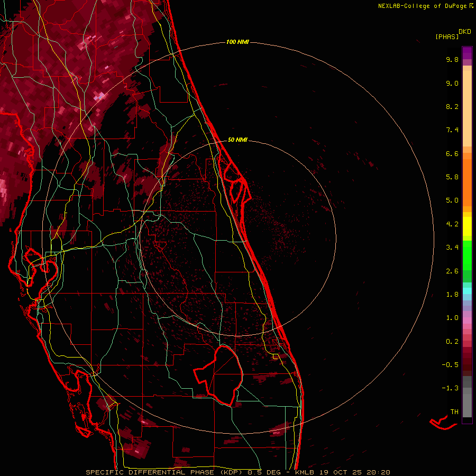Click the 3.4 scale value
Viewport: 476px width, 476px height.
coord(452,248)
